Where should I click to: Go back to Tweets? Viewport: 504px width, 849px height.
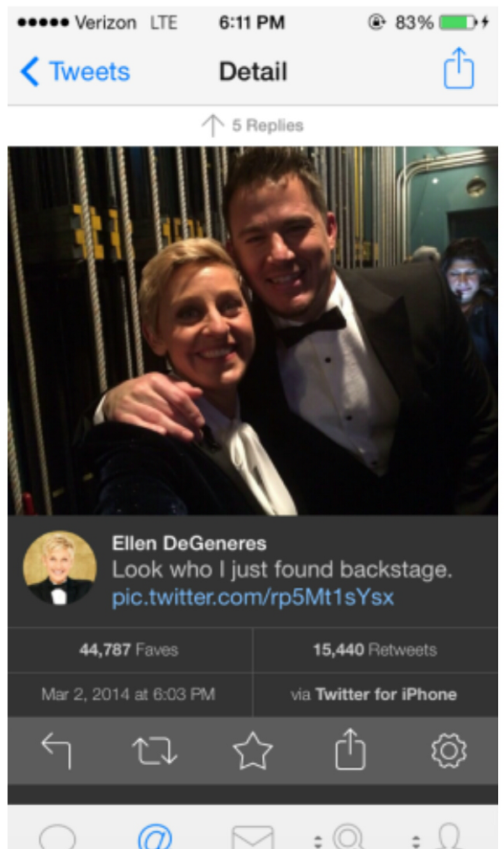coord(76,71)
